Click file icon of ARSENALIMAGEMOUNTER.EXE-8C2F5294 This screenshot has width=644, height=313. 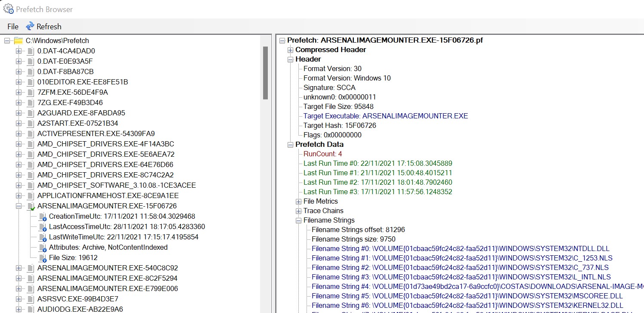point(30,278)
